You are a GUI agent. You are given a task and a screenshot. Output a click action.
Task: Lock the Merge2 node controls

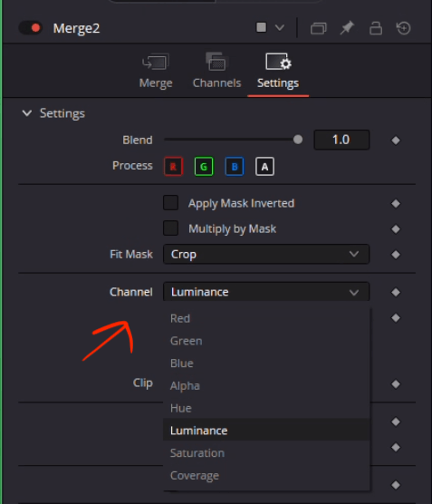point(376,28)
